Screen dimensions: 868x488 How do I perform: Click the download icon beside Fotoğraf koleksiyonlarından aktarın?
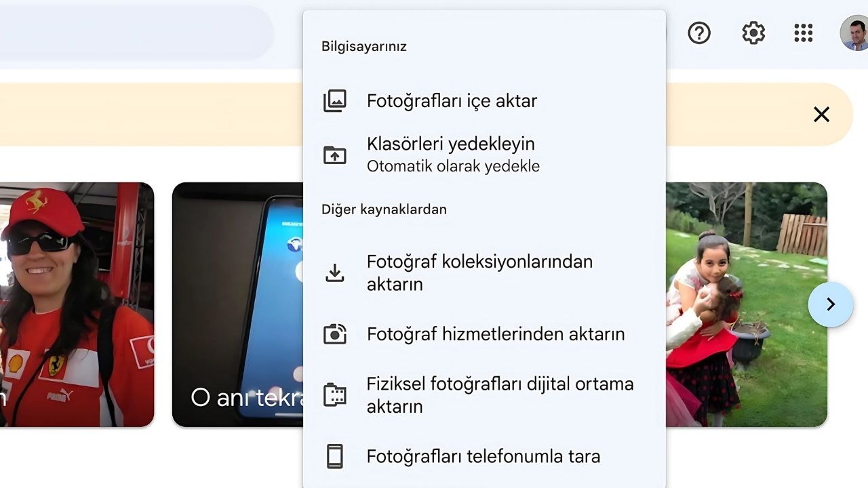tap(335, 272)
